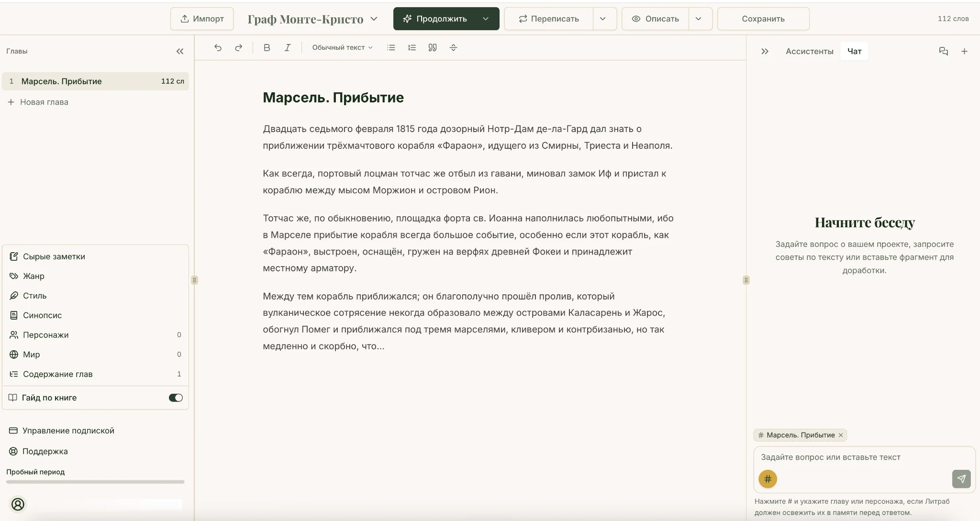Click the paragraph starting Как всегда
This screenshot has width=980, height=521.
465,182
